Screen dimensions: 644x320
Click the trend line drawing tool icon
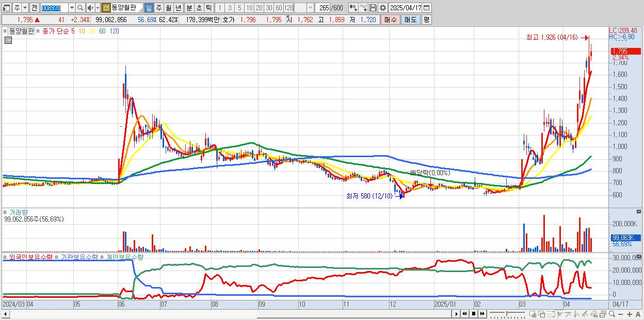coord(586,314)
